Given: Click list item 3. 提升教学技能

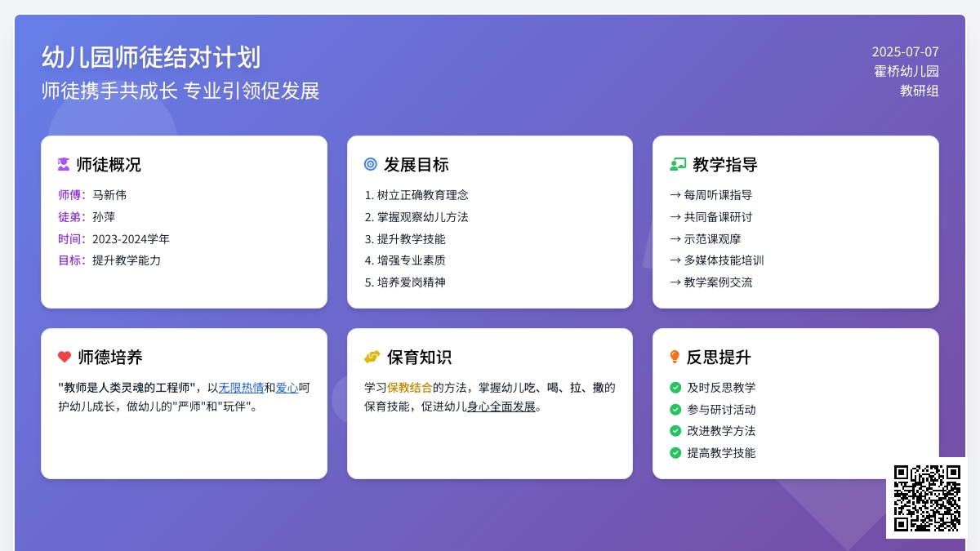Looking at the screenshot, I should tap(405, 239).
